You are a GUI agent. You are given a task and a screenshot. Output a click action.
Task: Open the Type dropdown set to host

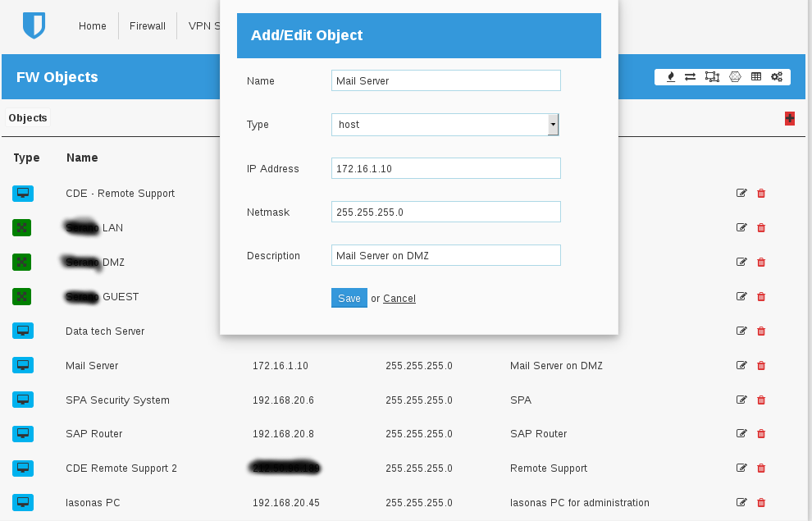pyautogui.click(x=445, y=125)
